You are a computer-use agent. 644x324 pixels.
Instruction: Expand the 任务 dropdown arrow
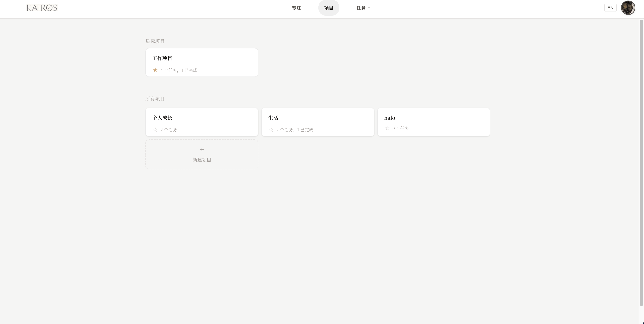[x=369, y=8]
